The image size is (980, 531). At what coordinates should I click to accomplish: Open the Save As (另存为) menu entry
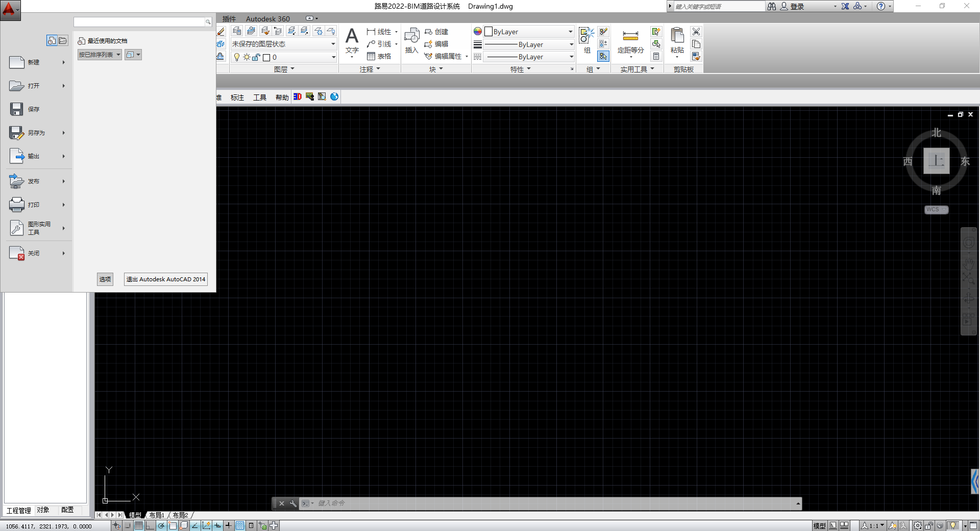pos(38,133)
